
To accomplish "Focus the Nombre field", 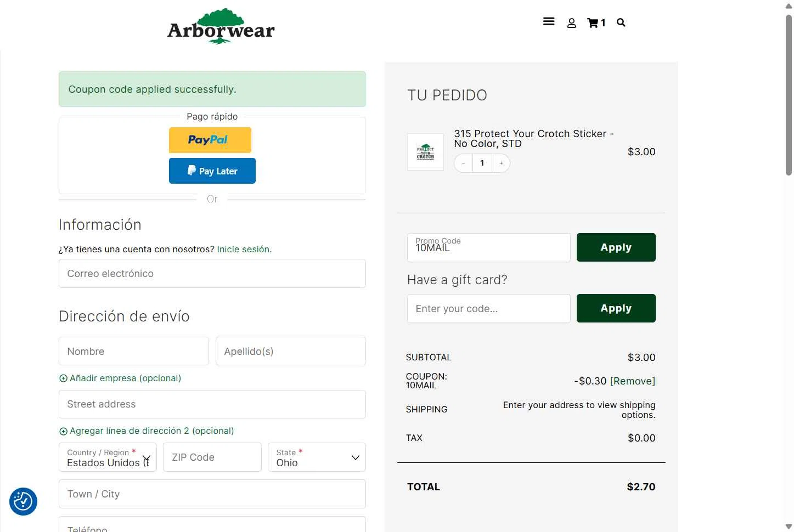I will (x=134, y=351).
